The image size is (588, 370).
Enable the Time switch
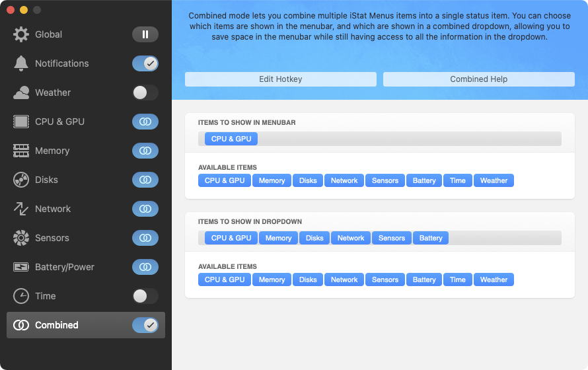145,296
